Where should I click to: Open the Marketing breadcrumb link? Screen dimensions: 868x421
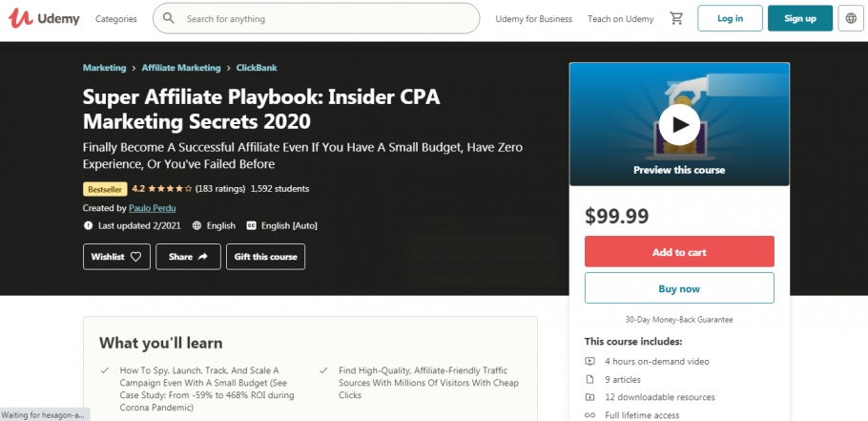(104, 68)
